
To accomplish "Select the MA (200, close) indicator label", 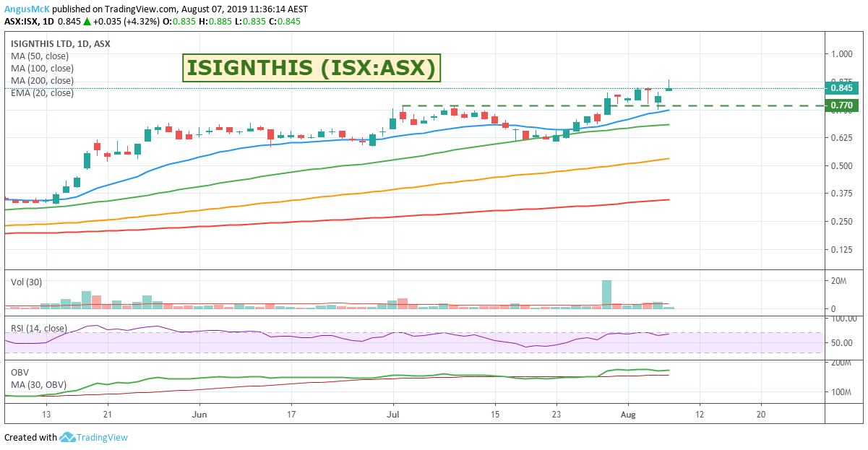I will tap(42, 80).
